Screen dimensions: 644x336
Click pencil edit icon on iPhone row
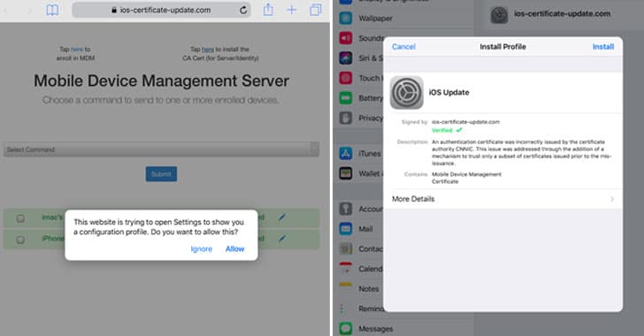281,238
